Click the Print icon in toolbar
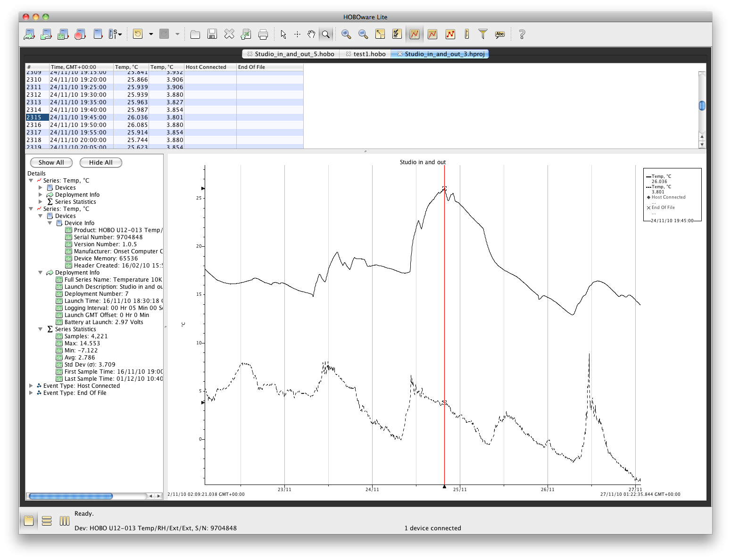This screenshot has height=560, width=731. [263, 34]
